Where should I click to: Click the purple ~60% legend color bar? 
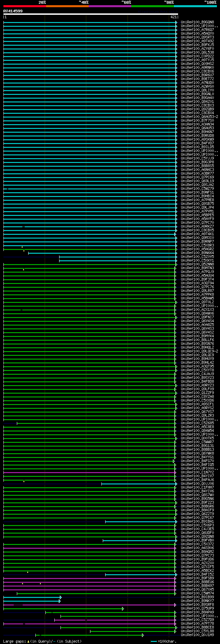pos(110,6)
